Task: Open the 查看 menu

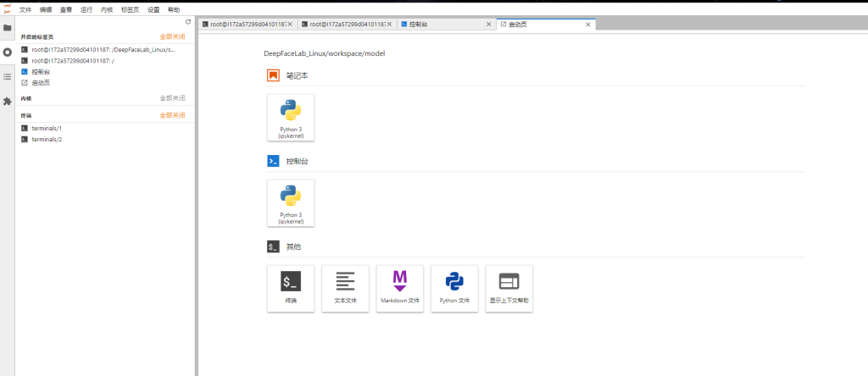Action: (x=66, y=10)
